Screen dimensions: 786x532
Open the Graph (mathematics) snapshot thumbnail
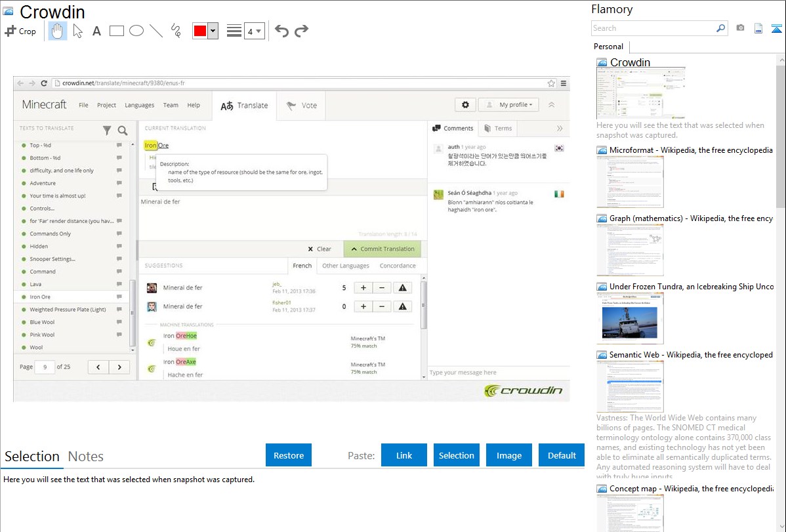tap(630, 250)
